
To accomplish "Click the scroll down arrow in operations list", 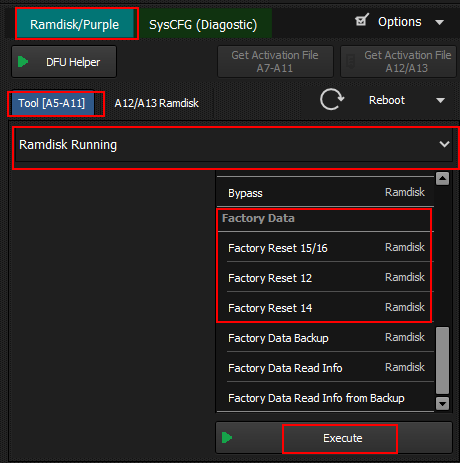I will 442,404.
